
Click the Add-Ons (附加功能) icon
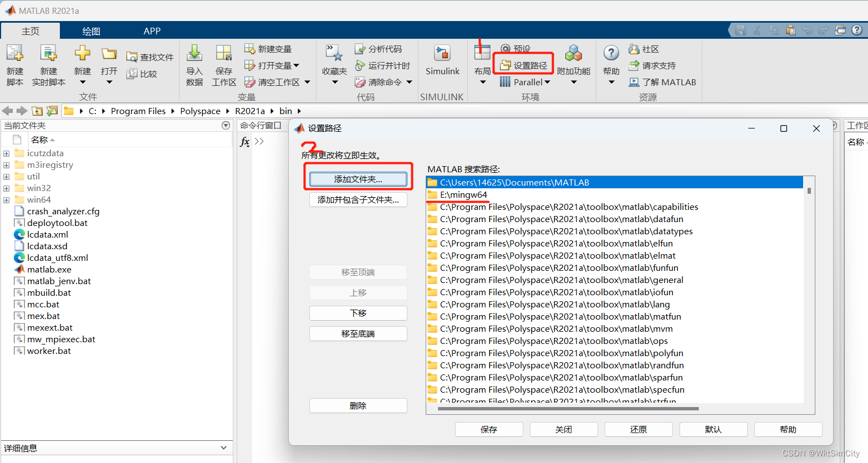574,53
